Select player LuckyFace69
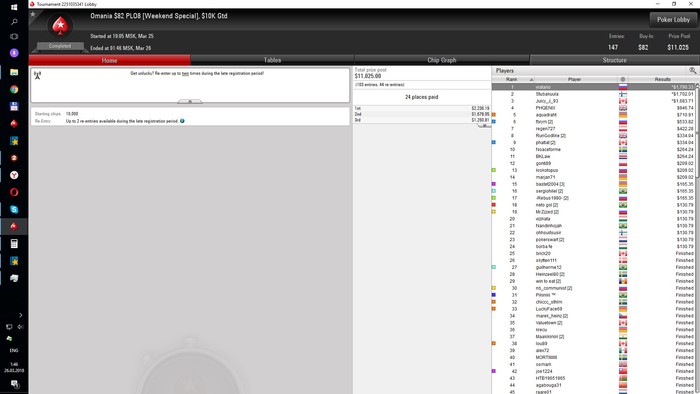 coord(594,309)
